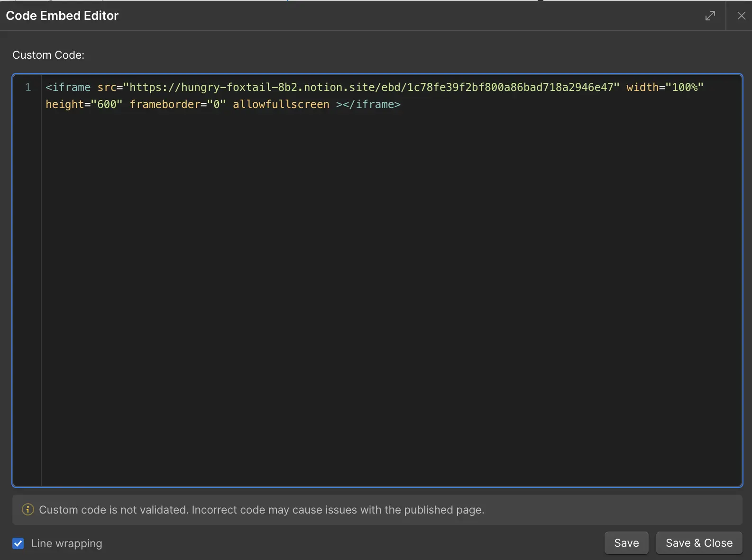Click the Line wrapping label text
752x560 pixels.
pyautogui.click(x=66, y=543)
